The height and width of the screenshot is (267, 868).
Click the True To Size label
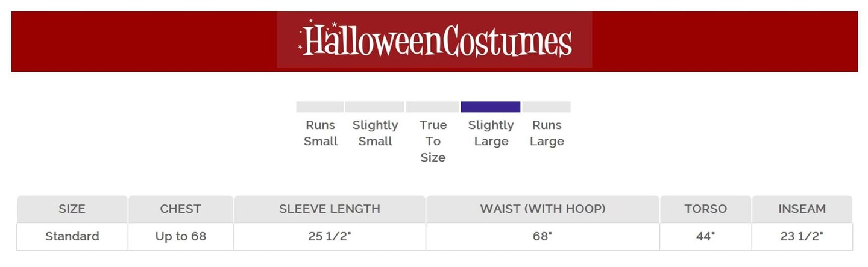(x=433, y=141)
